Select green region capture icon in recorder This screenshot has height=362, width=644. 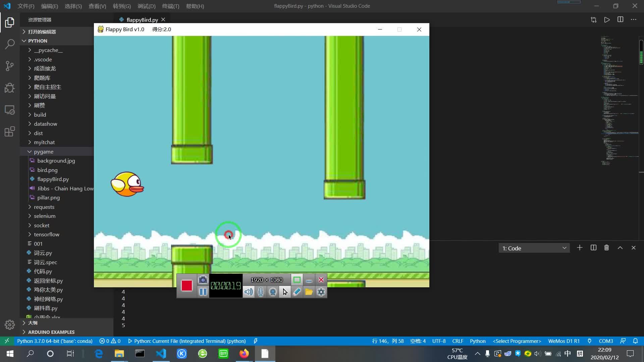click(x=297, y=280)
